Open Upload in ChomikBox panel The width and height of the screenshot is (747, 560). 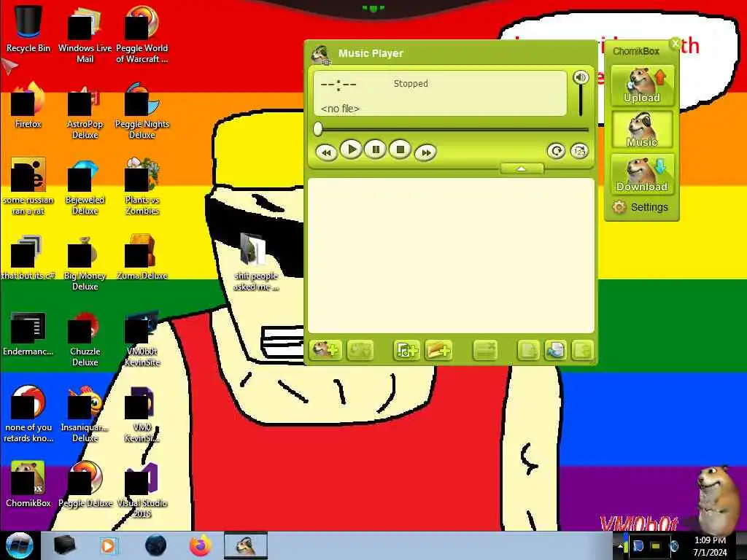coord(642,86)
